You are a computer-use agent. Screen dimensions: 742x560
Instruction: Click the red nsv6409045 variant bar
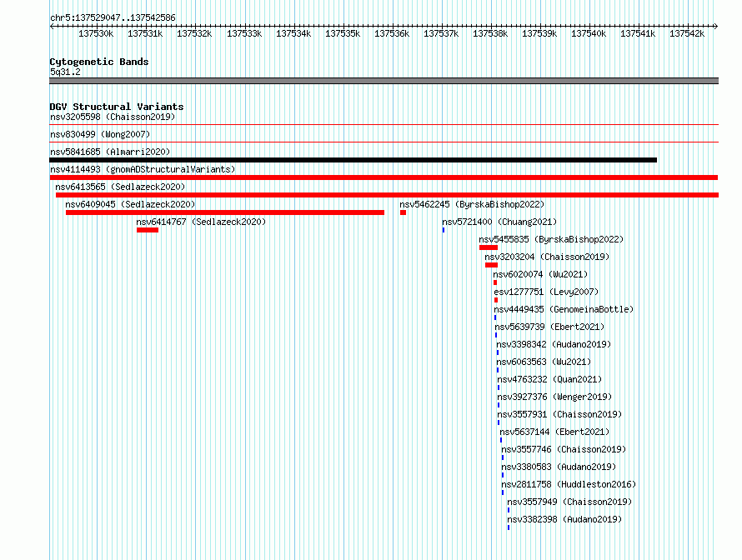(x=225, y=212)
